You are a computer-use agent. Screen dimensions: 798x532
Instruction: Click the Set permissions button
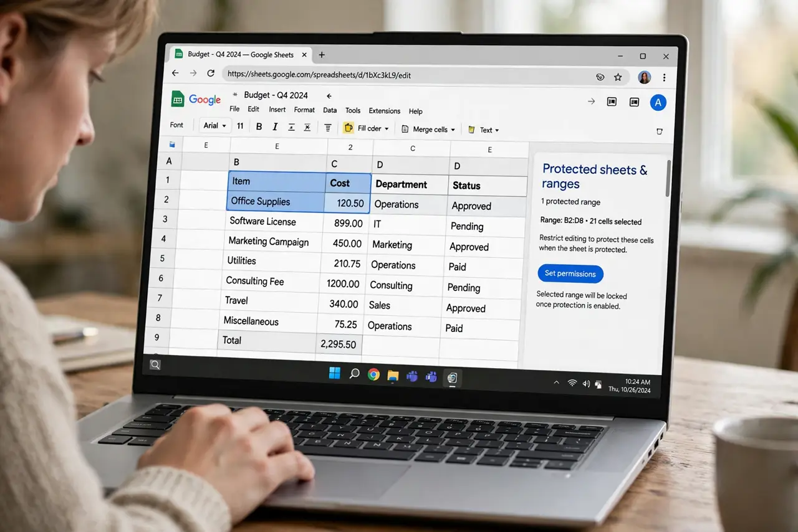tap(570, 273)
